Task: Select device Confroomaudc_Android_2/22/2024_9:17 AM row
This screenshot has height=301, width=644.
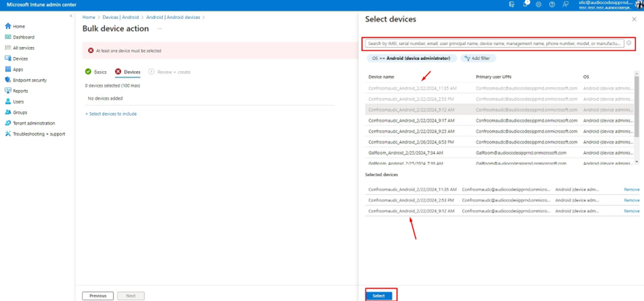Action: [411, 120]
